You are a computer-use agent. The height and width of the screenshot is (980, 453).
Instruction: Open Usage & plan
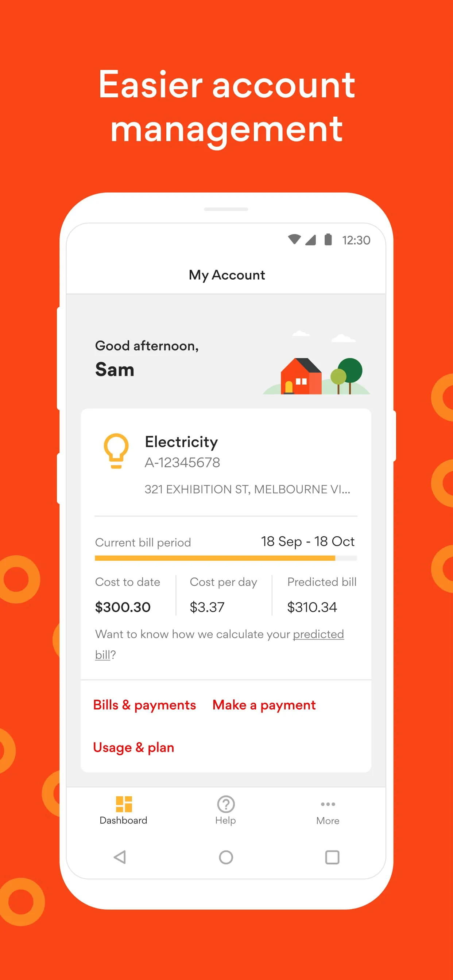click(x=133, y=747)
